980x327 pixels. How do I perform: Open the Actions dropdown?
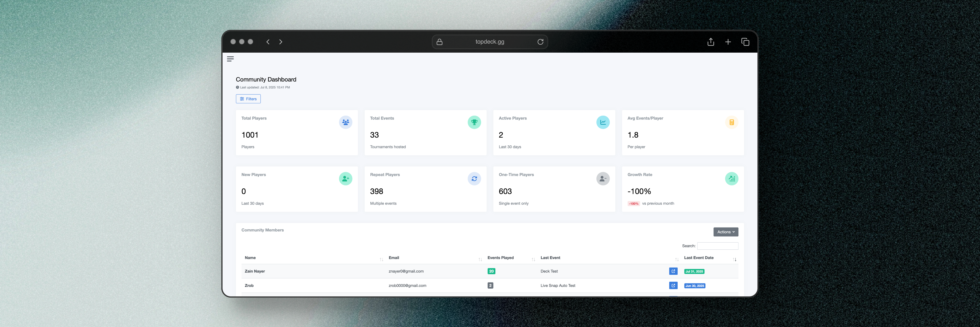(x=726, y=231)
